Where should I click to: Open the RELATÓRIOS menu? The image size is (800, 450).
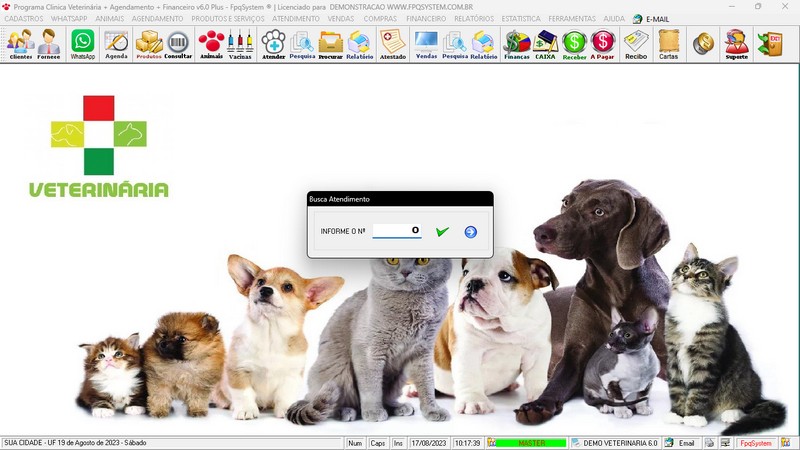[x=474, y=19]
